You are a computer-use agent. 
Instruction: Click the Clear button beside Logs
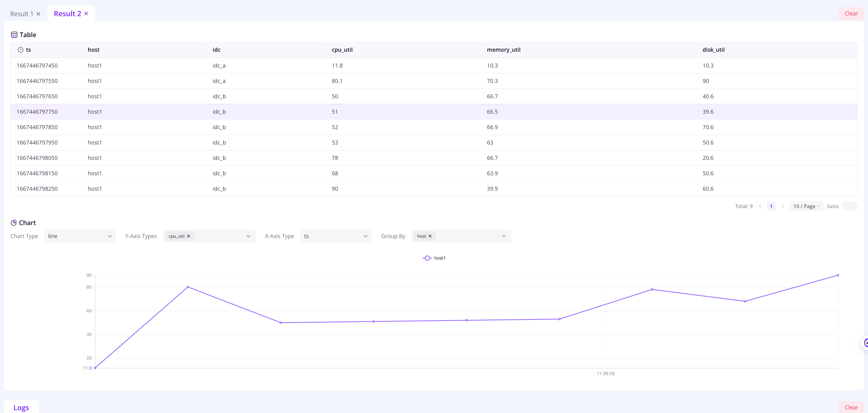(851, 407)
